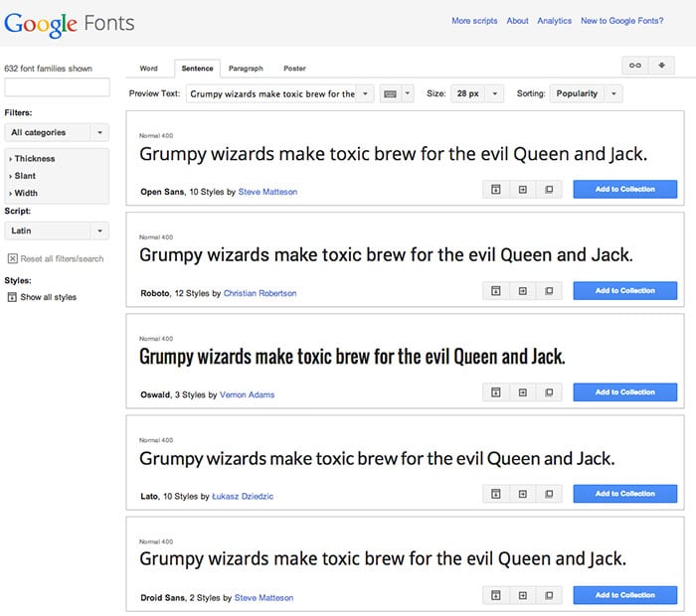This screenshot has width=696, height=616.
Task: Open Sans quick-use arrow icon
Action: tap(522, 190)
